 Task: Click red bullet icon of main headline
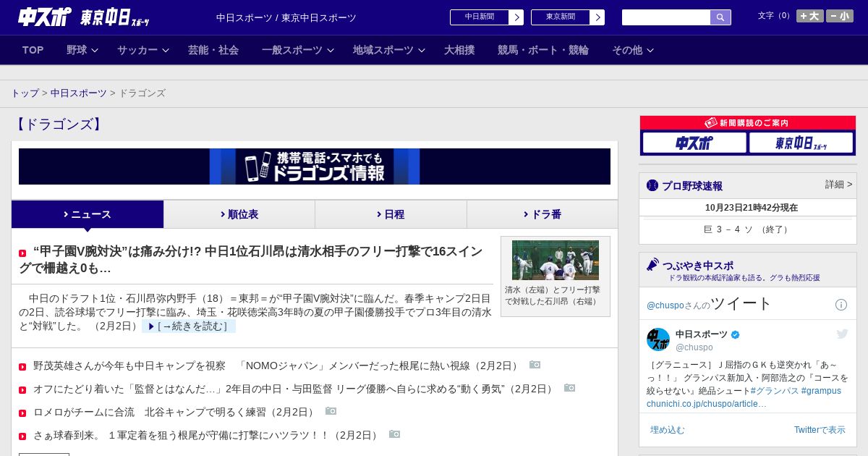click(22, 253)
